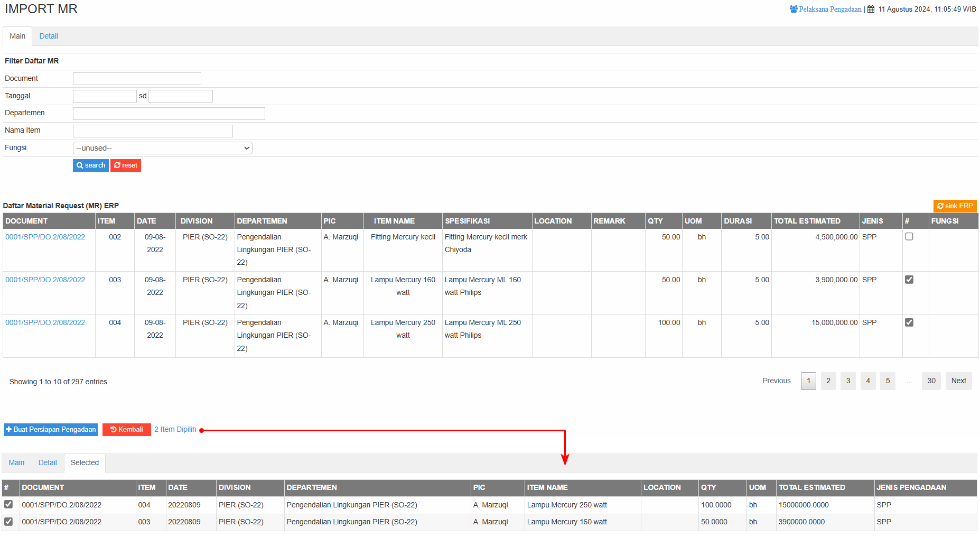Click the Buat Persiapan Pengadaan button

pos(51,430)
